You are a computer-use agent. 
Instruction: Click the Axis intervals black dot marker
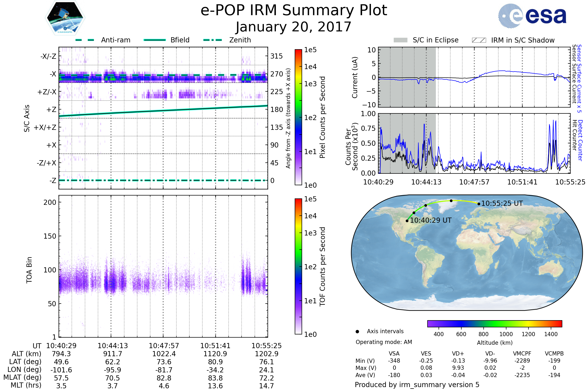click(x=357, y=331)
